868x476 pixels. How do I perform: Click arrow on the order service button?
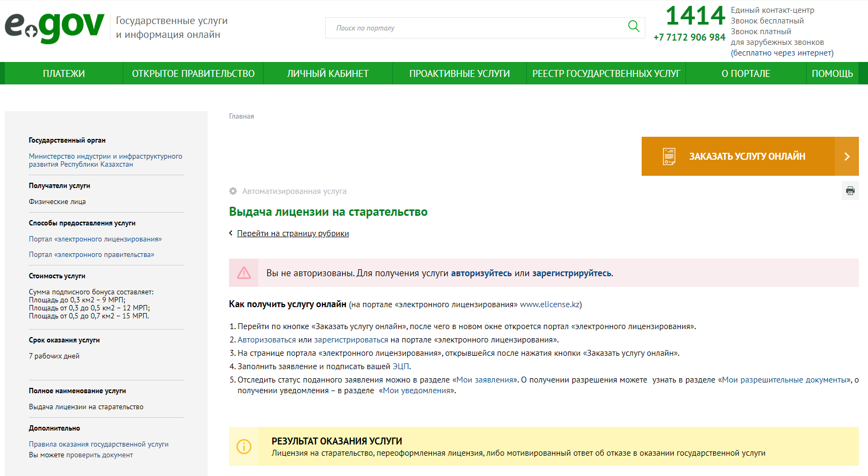click(847, 157)
